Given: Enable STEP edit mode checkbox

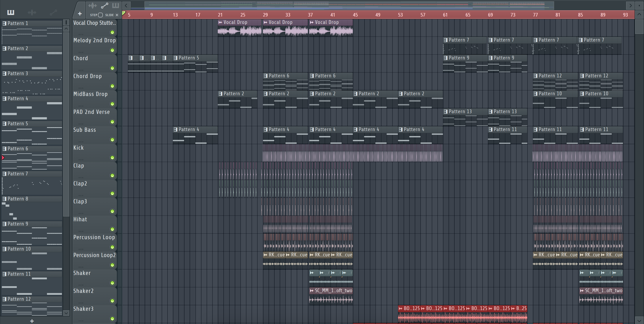Looking at the screenshot, I should click(100, 15).
